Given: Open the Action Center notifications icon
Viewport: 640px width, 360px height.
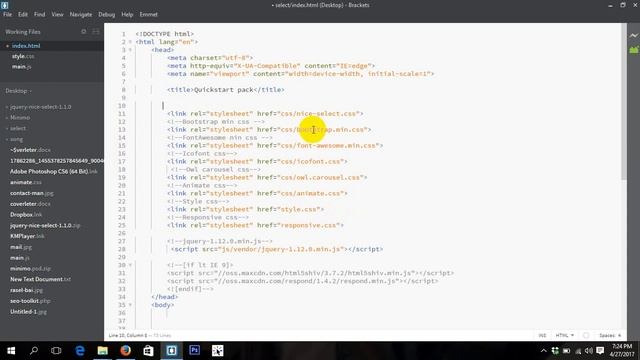Looking at the screenshot, I should click(x=600, y=351).
